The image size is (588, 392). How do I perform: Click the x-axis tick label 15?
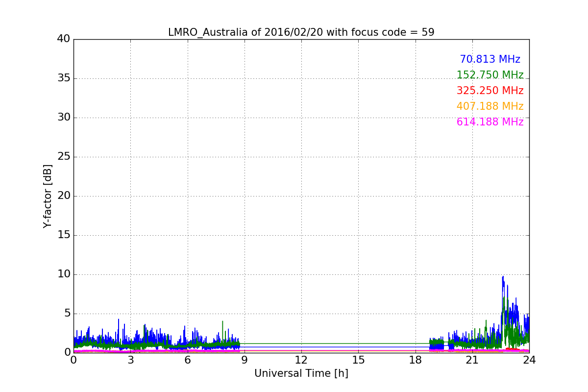[x=358, y=360]
